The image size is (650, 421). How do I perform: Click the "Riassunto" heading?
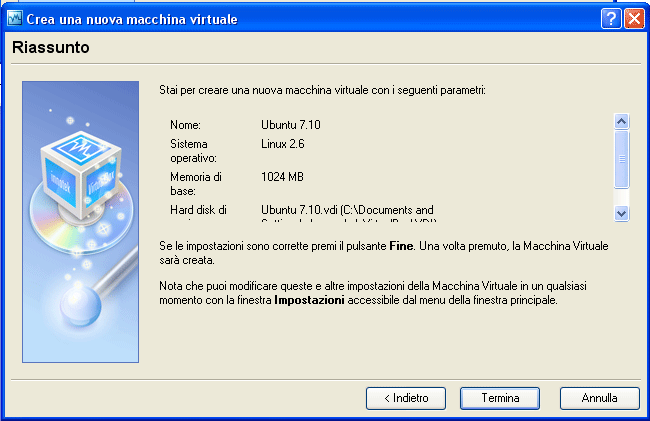[x=51, y=47]
